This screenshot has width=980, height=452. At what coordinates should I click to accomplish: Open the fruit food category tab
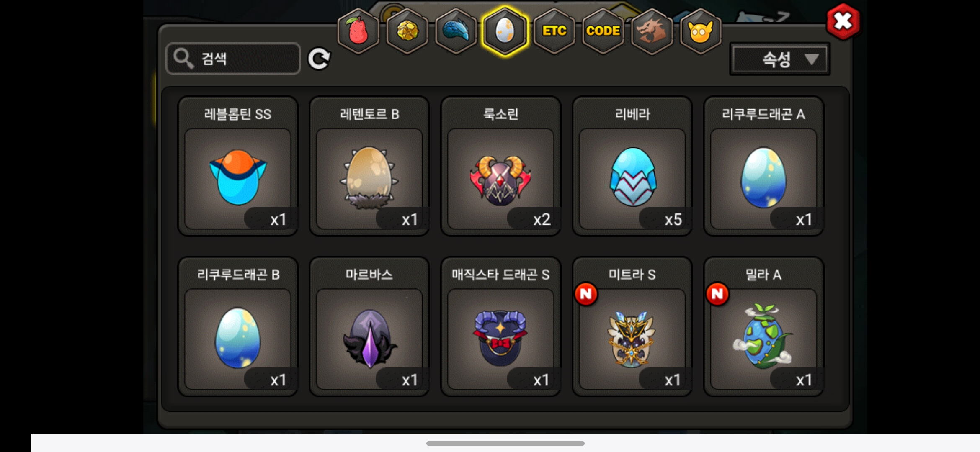click(x=358, y=31)
